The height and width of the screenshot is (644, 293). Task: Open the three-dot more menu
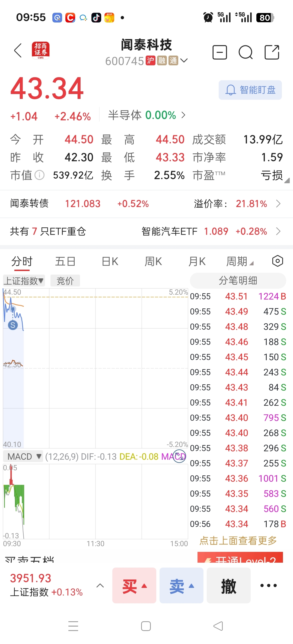click(x=269, y=585)
